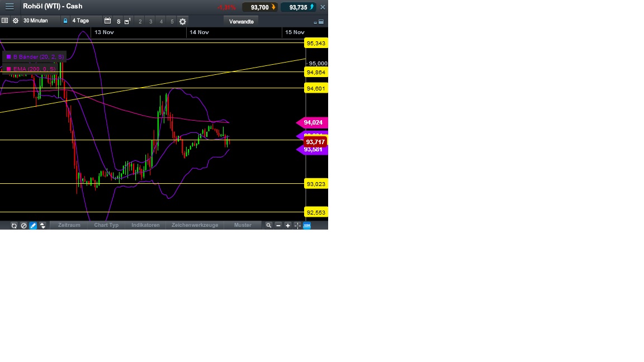
Task: Click the HTML5 icon in the bottom toolbar
Action: (306, 225)
